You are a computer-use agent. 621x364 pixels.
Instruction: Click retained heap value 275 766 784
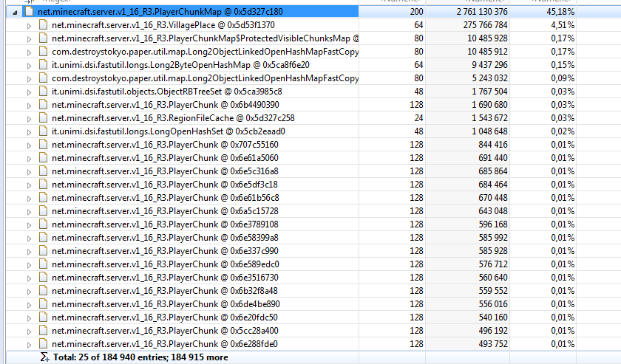click(485, 25)
